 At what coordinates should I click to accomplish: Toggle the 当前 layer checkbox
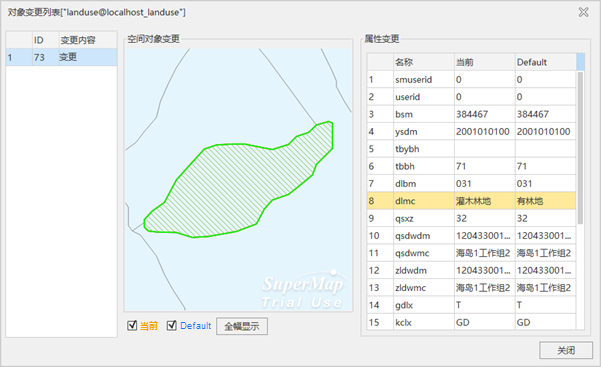(132, 326)
